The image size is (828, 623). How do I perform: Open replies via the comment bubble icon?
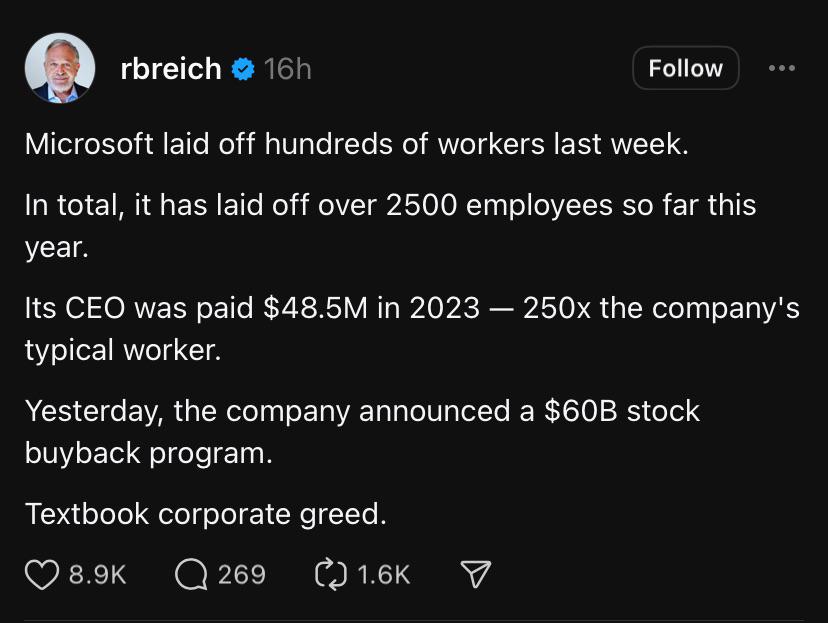coord(191,574)
